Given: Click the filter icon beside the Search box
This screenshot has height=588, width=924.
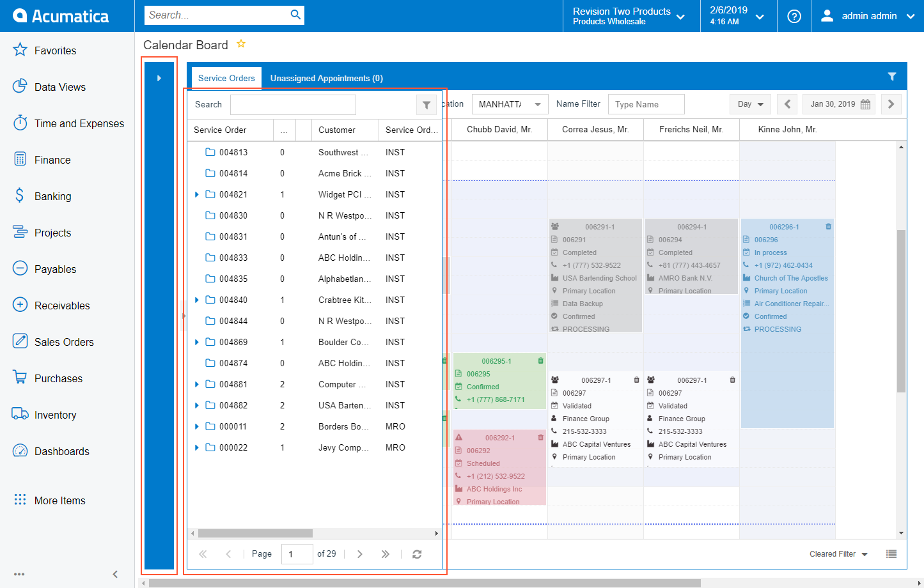Looking at the screenshot, I should (426, 105).
